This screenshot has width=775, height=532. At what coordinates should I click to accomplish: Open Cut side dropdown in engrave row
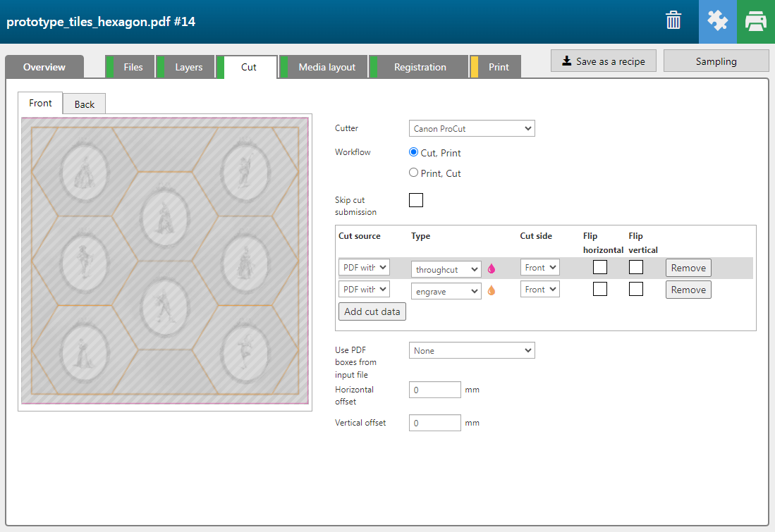539,290
